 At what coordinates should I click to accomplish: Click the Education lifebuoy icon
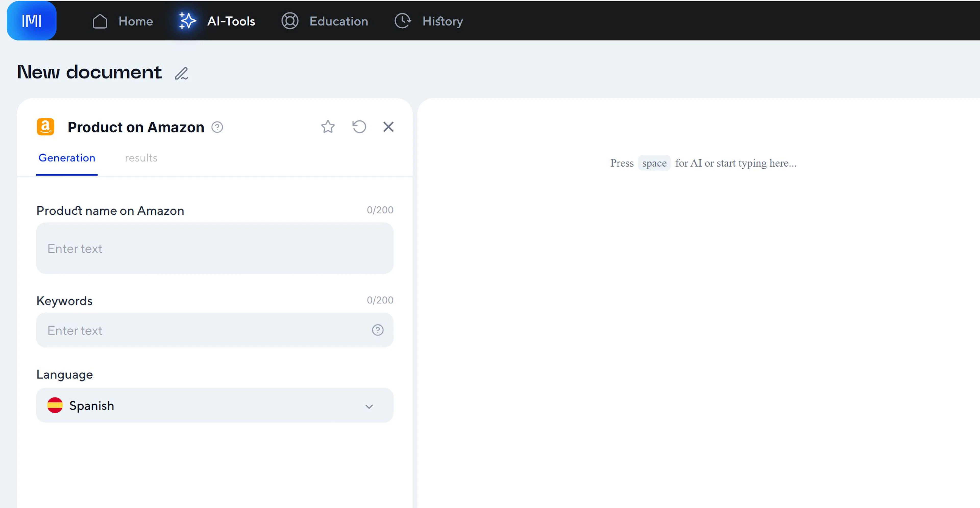tap(289, 21)
